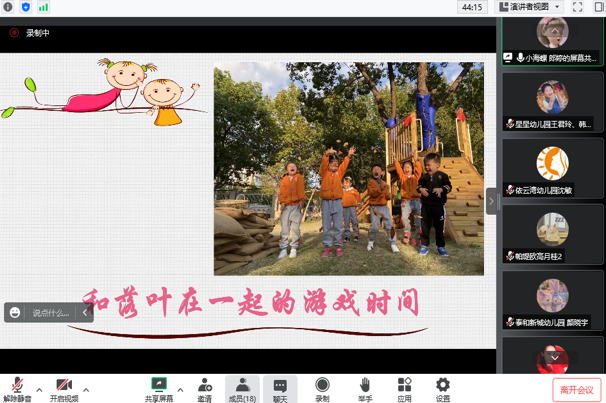Click the meeting info icon at top-left
606x403 pixels.
pos(8,7)
